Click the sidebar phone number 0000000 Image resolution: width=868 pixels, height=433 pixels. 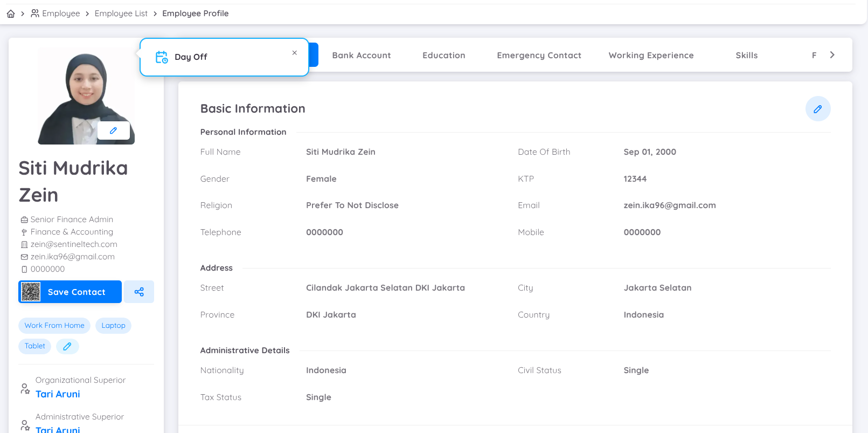pos(47,269)
